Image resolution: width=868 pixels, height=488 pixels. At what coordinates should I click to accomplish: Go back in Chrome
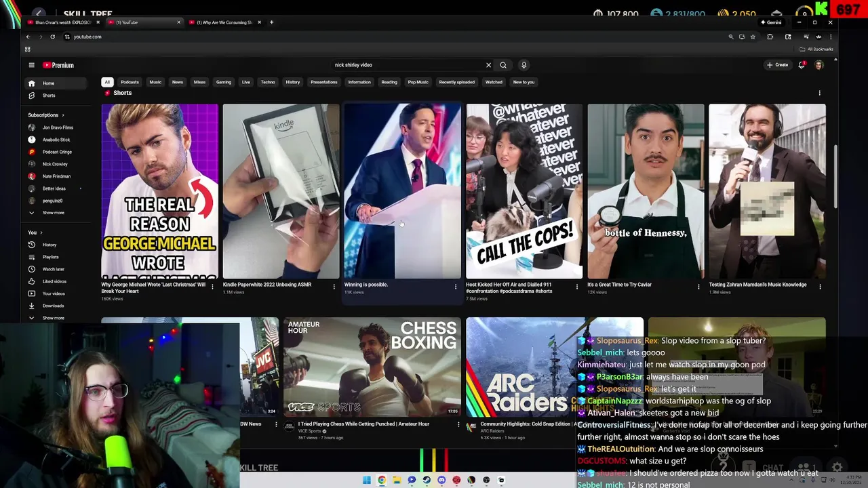pyautogui.click(x=28, y=37)
